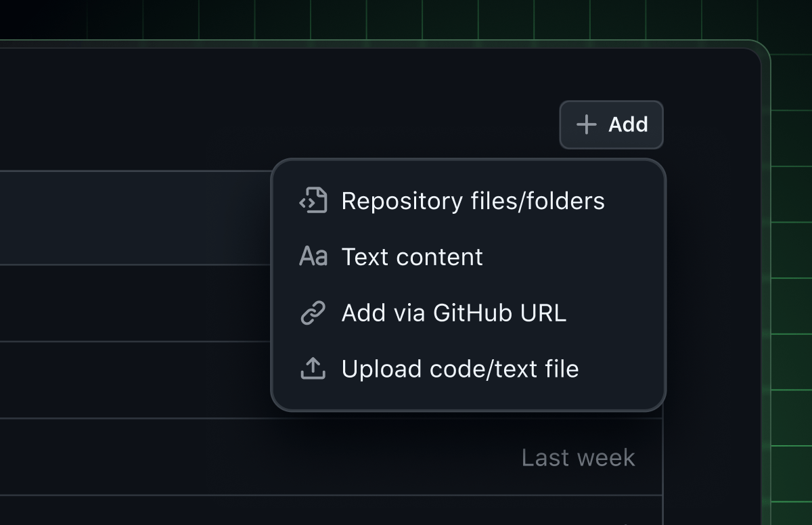
Task: Choose Upload code/text file option
Action: 468,369
